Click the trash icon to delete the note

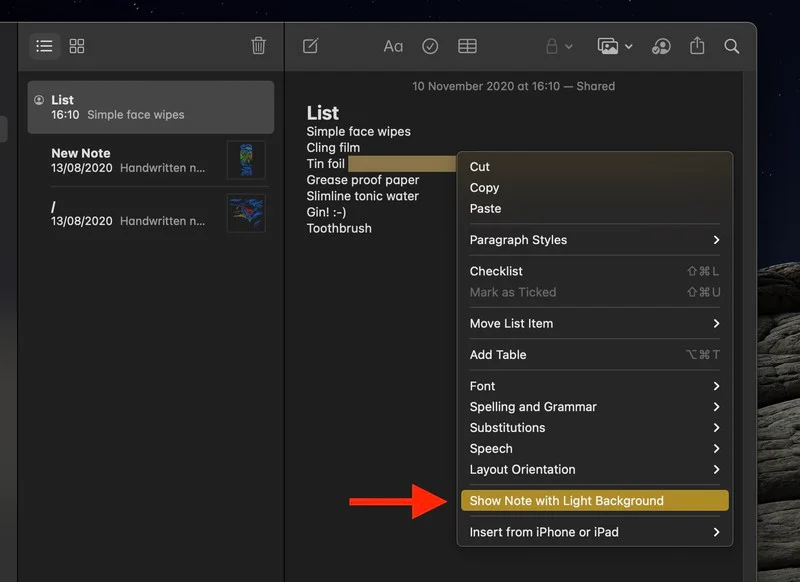(258, 46)
